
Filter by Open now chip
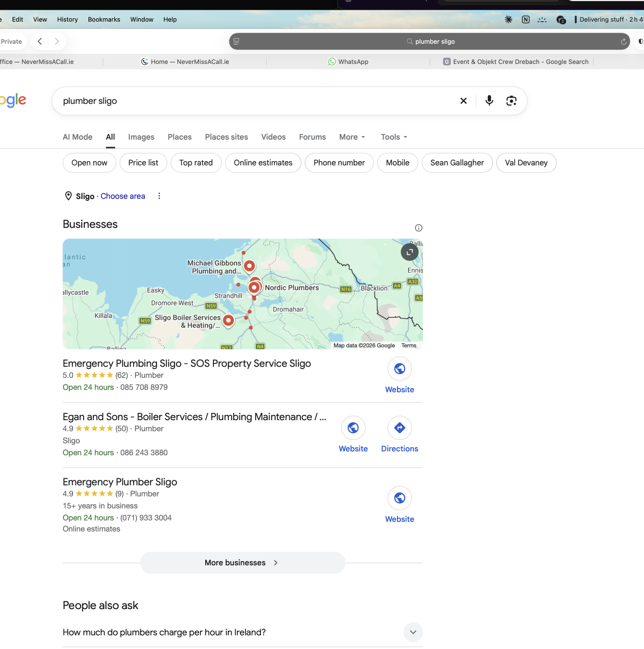tap(89, 163)
